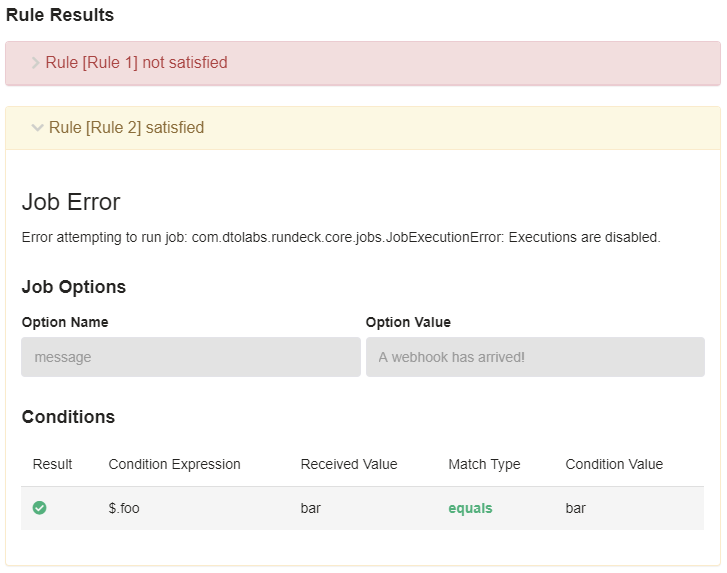727x573 pixels.
Task: Select the $.foo condition expression cell
Action: [x=124, y=508]
